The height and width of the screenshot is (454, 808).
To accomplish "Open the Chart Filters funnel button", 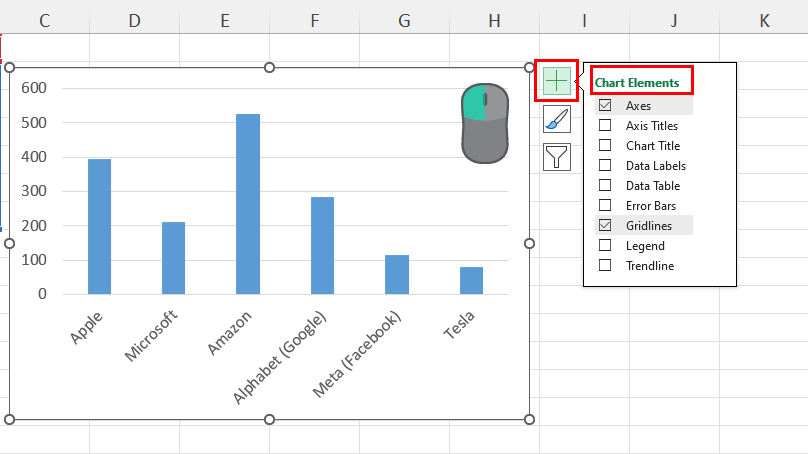I will pyautogui.click(x=557, y=157).
